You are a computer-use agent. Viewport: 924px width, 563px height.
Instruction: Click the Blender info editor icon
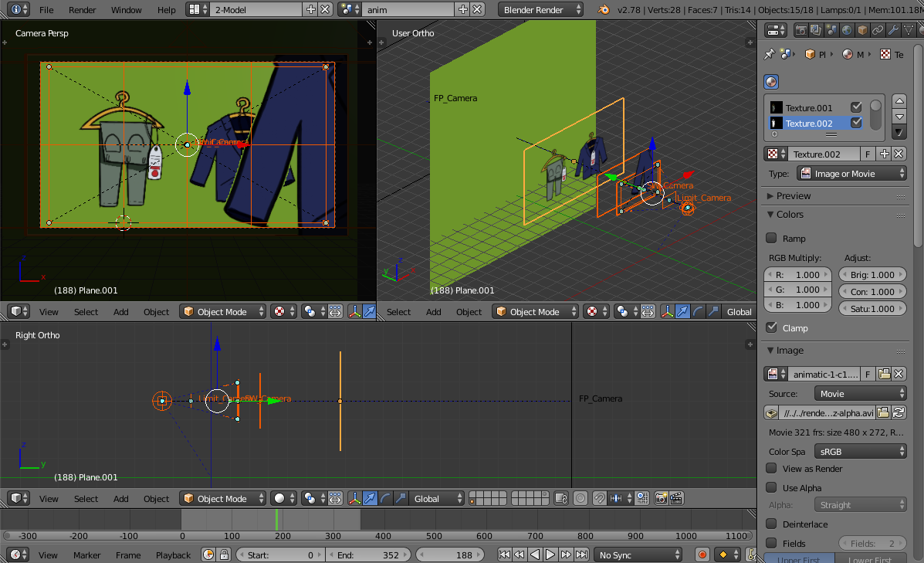[20, 9]
